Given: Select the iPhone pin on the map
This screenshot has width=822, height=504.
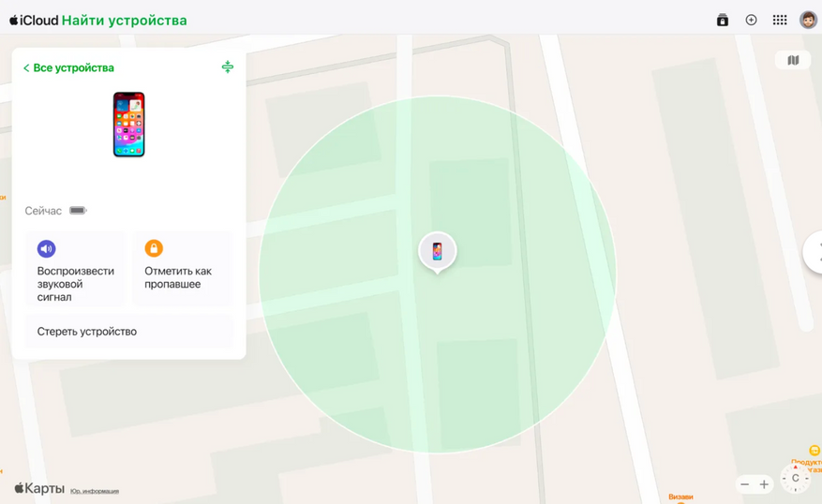Looking at the screenshot, I should [x=437, y=252].
